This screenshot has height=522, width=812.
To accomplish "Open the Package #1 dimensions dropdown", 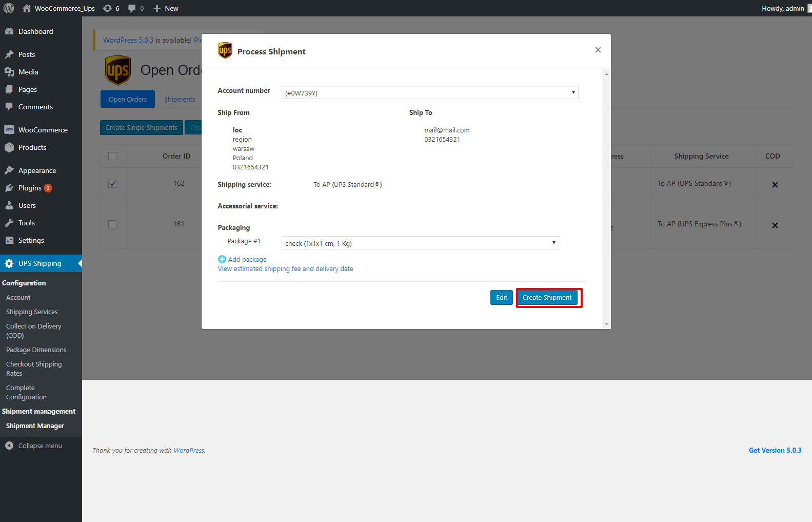I will [420, 243].
